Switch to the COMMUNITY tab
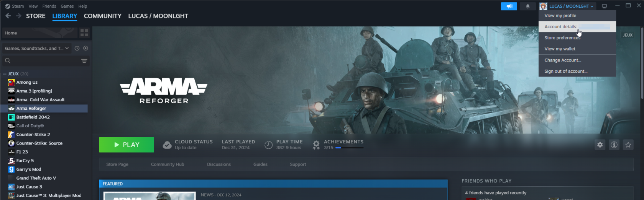Viewport: 644px width, 200px height. [x=103, y=16]
